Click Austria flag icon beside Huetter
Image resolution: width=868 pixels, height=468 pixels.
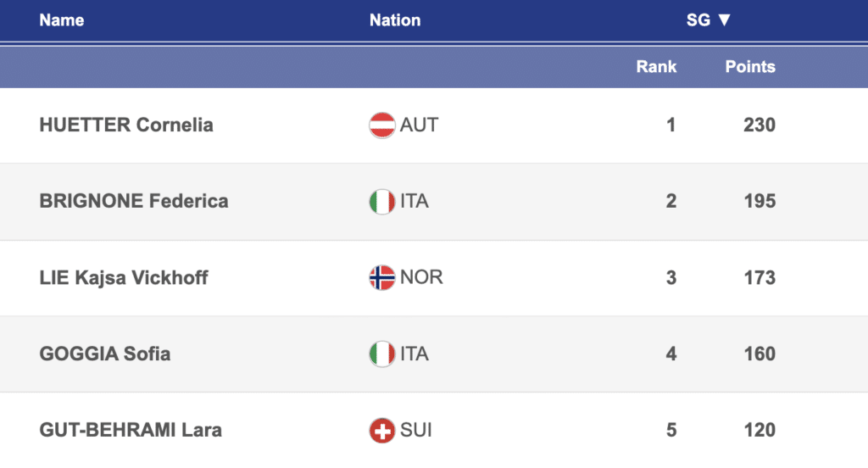click(382, 125)
